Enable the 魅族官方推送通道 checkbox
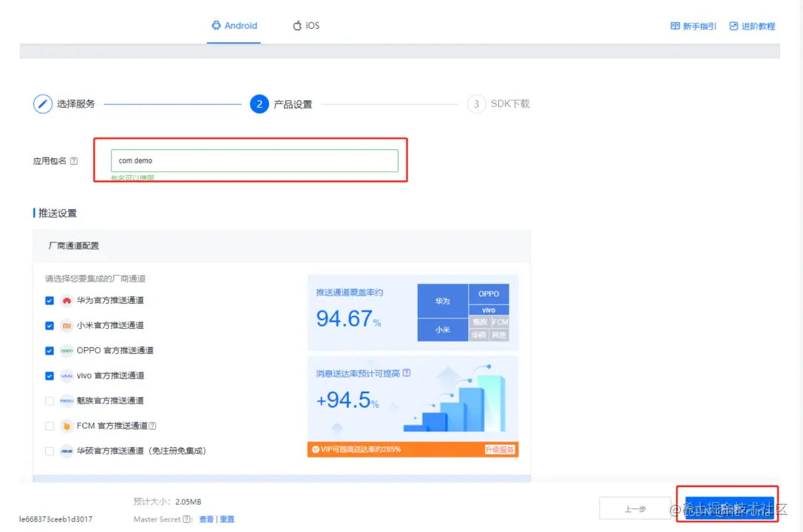The image size is (803, 532). click(x=49, y=401)
